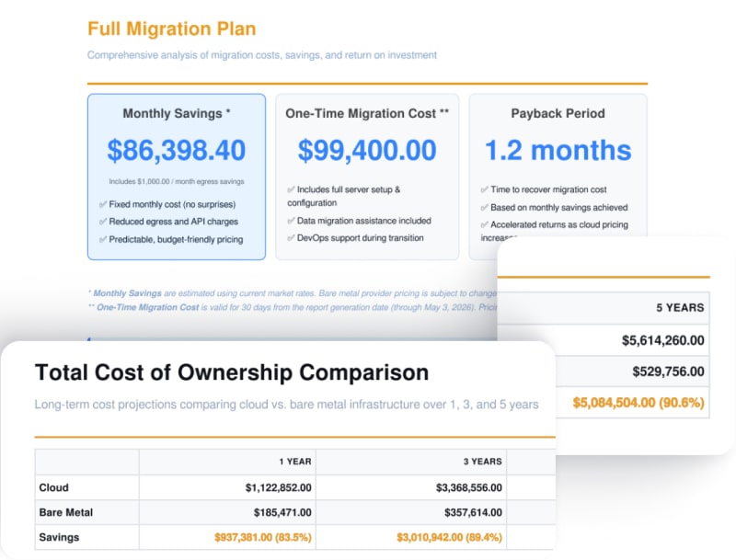Click the Full Migration Plan heading
Image resolution: width=736 pixels, height=560 pixels.
[172, 29]
